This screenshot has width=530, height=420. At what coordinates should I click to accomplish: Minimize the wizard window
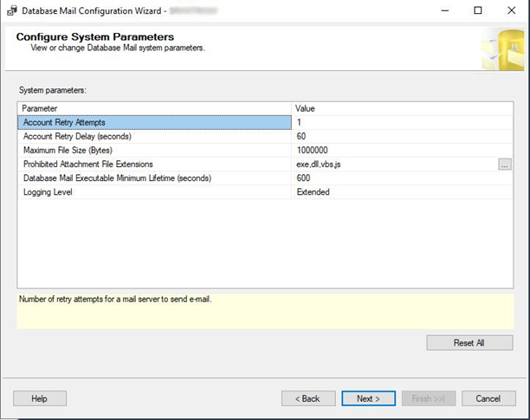(445, 10)
